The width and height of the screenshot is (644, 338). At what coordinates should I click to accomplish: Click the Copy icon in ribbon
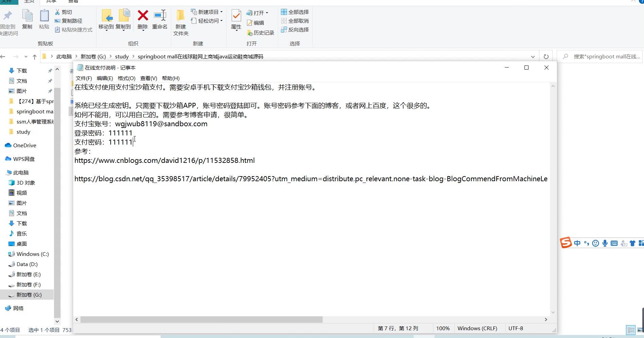[x=27, y=16]
